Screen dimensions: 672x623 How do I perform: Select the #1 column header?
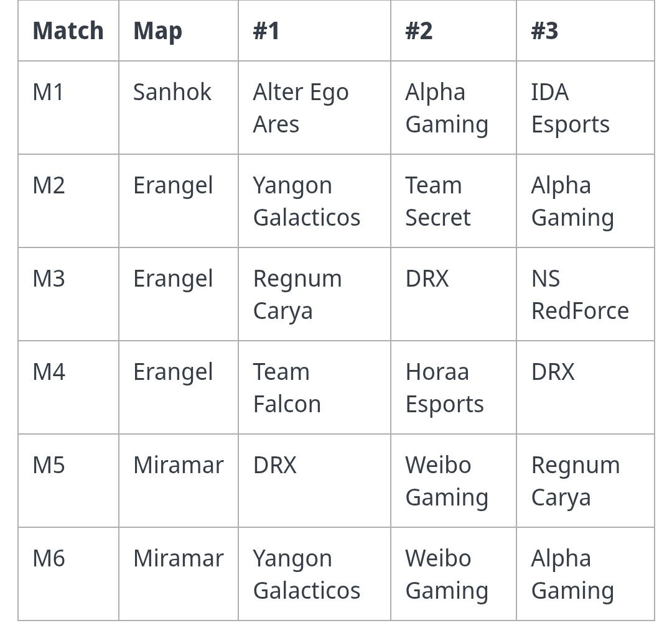point(266,31)
